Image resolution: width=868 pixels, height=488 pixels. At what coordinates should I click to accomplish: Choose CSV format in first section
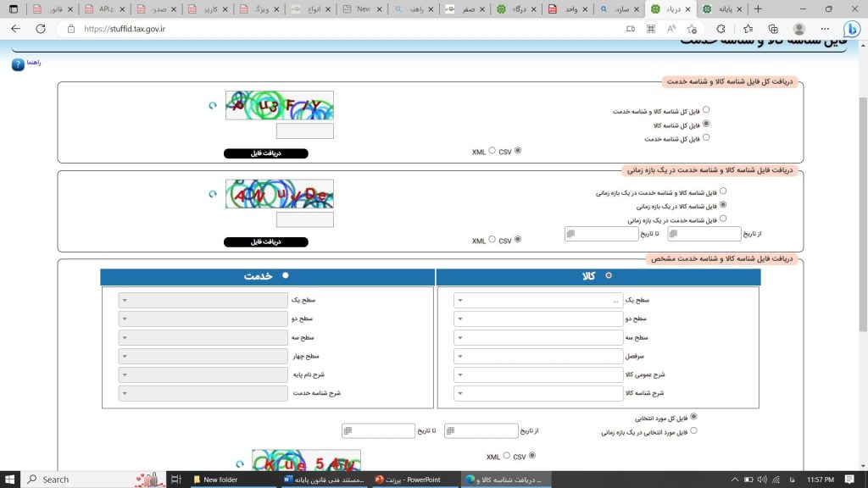pos(518,151)
